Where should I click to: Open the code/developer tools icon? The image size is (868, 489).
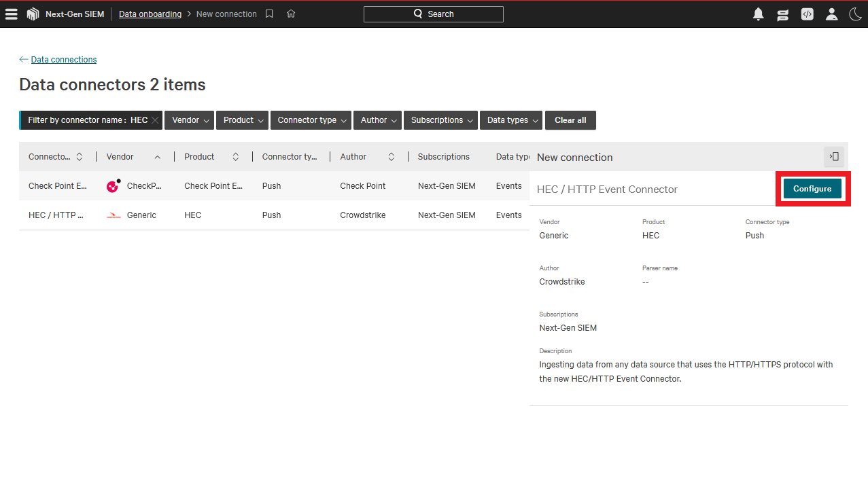pos(807,14)
